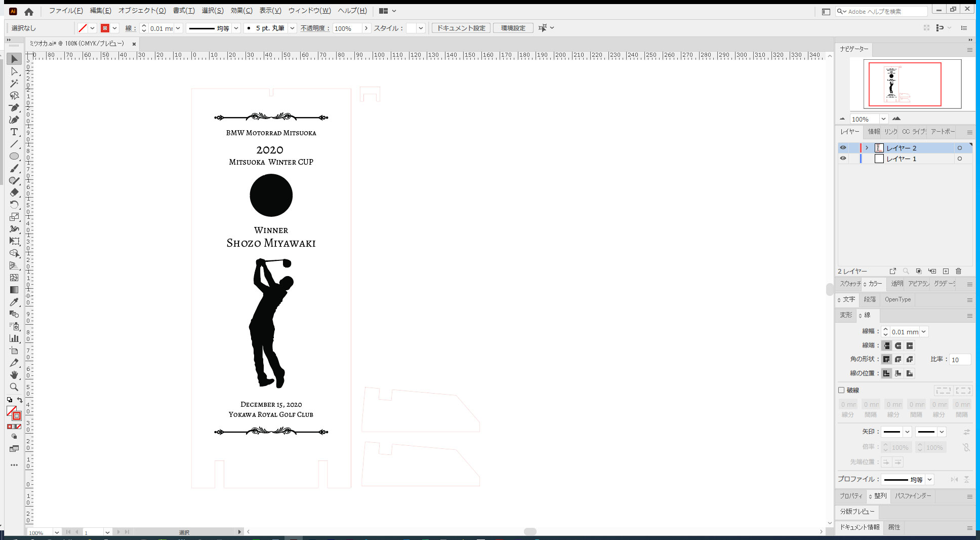The image size is (980, 540).
Task: Click the opacity 100% input field
Action: 347,28
